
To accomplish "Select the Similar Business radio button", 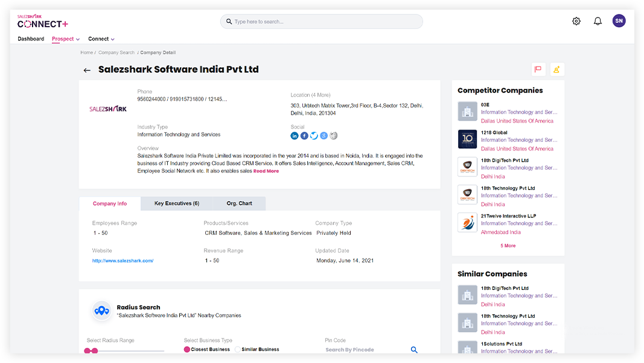I will (237, 350).
